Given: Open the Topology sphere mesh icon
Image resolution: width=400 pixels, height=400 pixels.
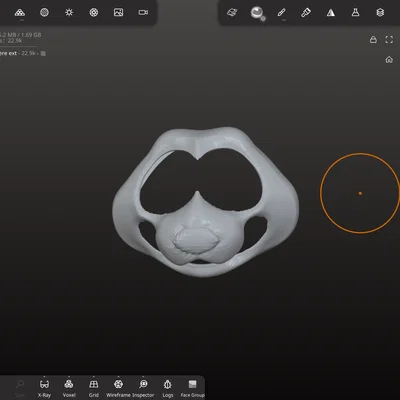Looking at the screenshot, I should [x=44, y=13].
